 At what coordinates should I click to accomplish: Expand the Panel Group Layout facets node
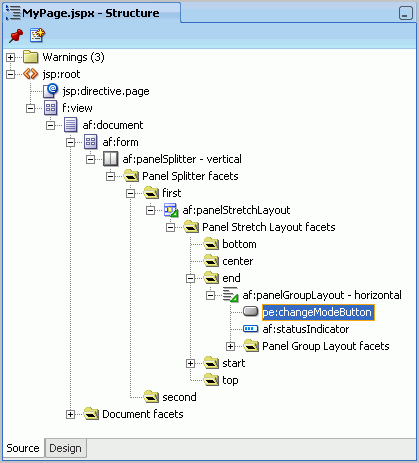(230, 346)
